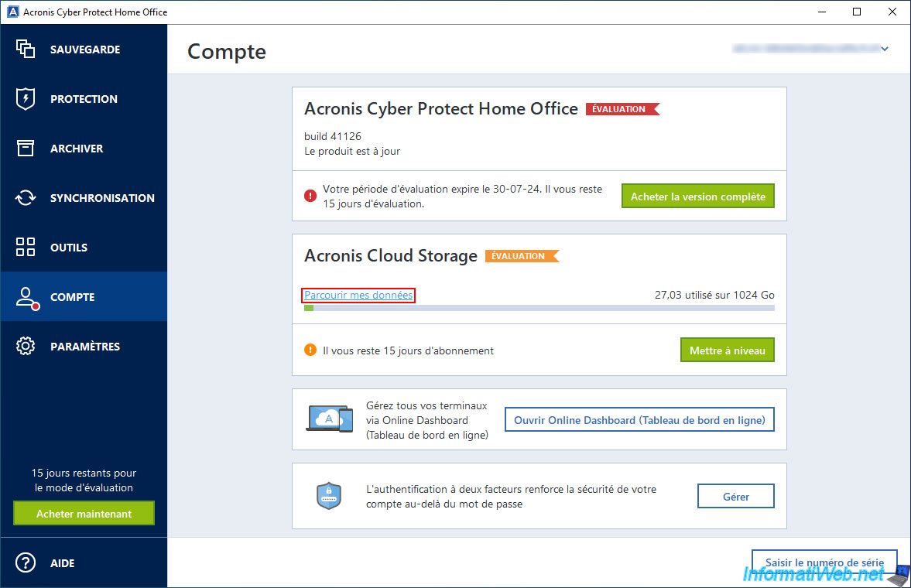
Task: Click the Acronis app icon in title bar
Action: (x=12, y=12)
